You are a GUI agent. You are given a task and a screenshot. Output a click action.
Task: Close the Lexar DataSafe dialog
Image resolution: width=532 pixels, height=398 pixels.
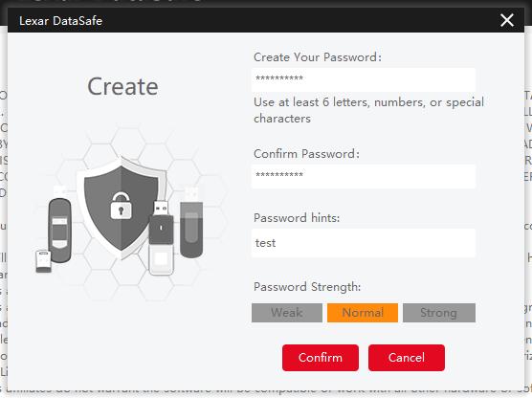(507, 20)
